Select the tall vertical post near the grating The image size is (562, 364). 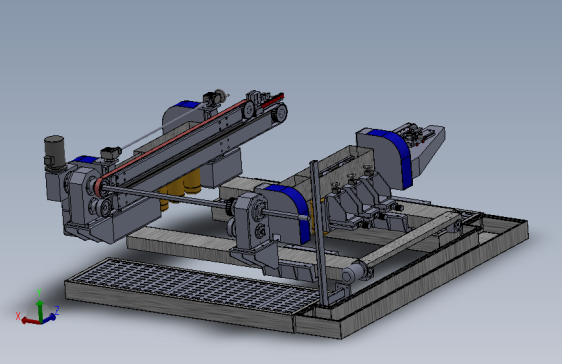click(319, 233)
